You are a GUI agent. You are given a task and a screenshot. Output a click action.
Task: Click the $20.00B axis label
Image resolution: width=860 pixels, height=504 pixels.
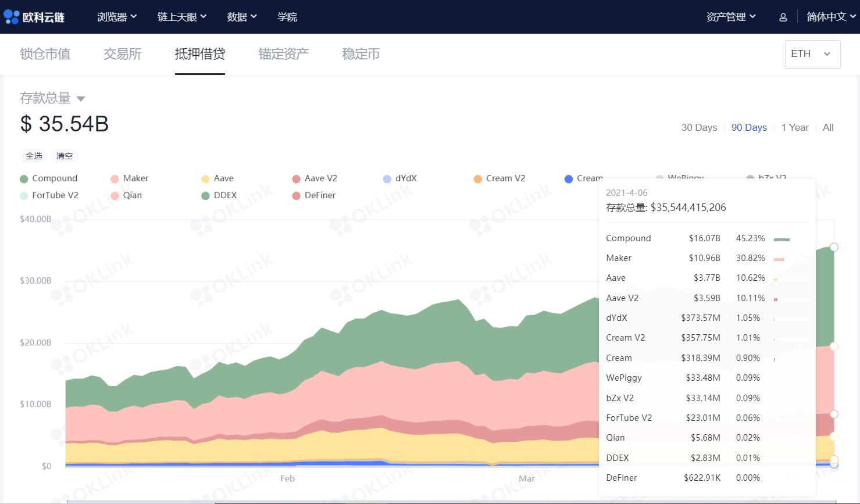(x=35, y=342)
